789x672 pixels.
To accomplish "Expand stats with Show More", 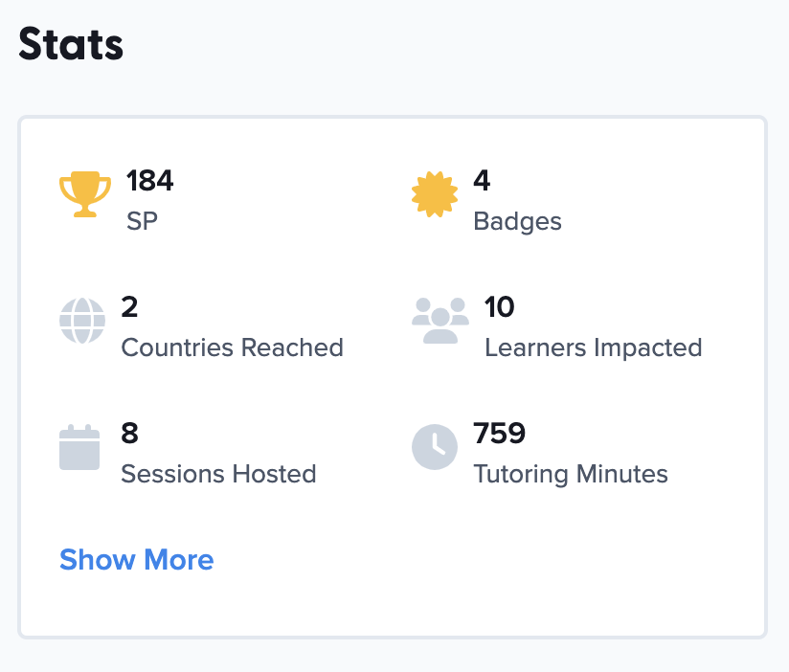I will (x=136, y=560).
